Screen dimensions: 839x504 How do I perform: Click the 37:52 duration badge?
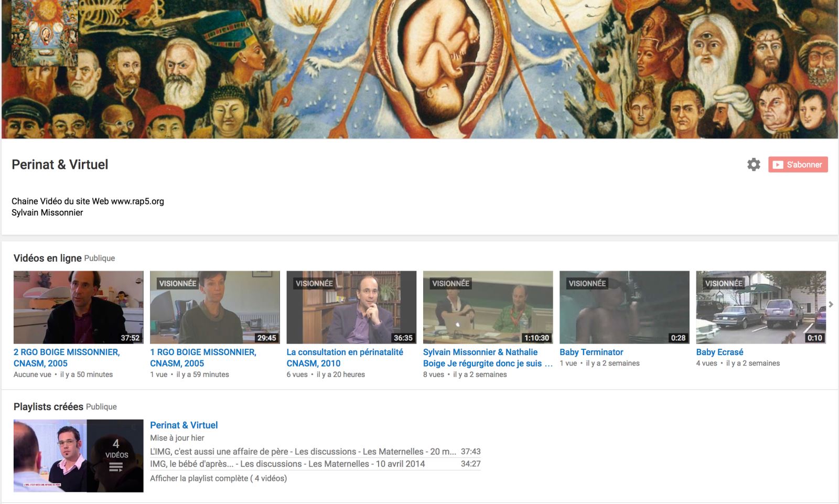tap(130, 338)
